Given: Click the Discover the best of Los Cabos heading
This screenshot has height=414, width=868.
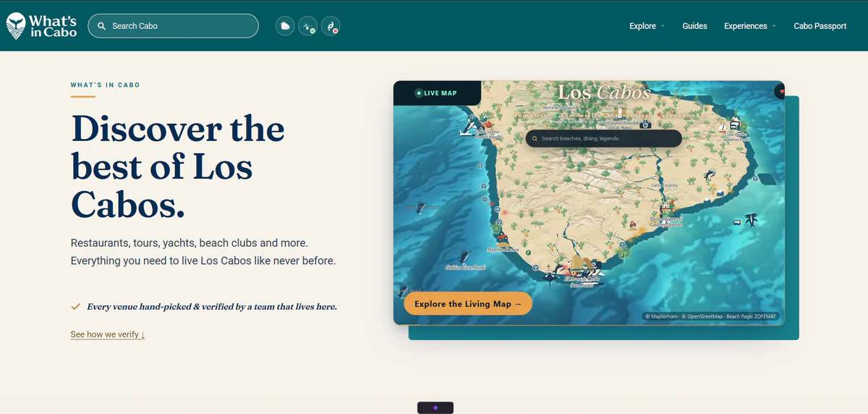Looking at the screenshot, I should tap(178, 167).
